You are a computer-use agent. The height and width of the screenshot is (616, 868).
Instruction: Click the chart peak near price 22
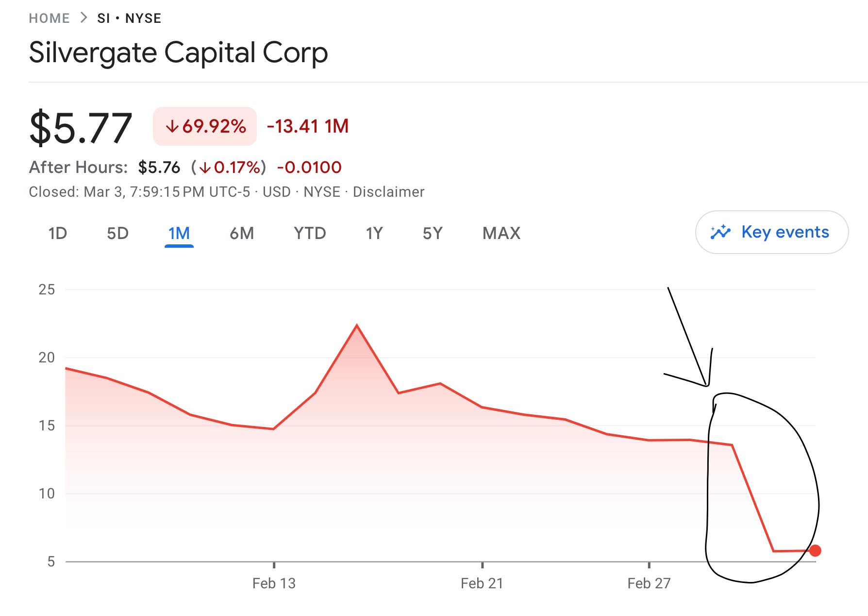(357, 325)
